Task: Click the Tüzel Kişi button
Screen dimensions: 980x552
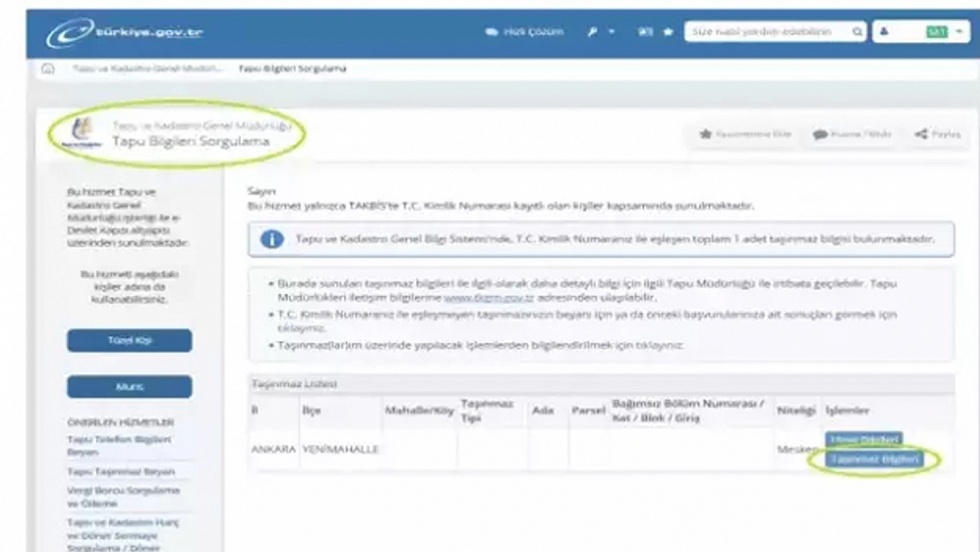Action: (129, 340)
